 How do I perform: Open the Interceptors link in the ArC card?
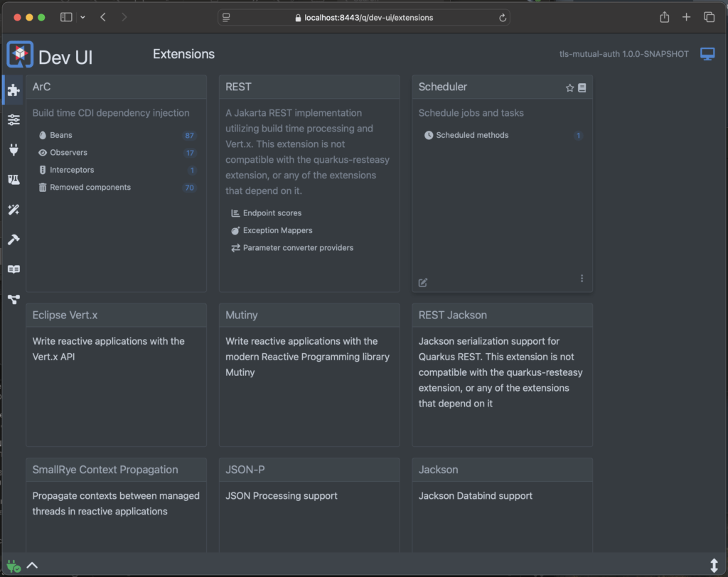click(72, 170)
